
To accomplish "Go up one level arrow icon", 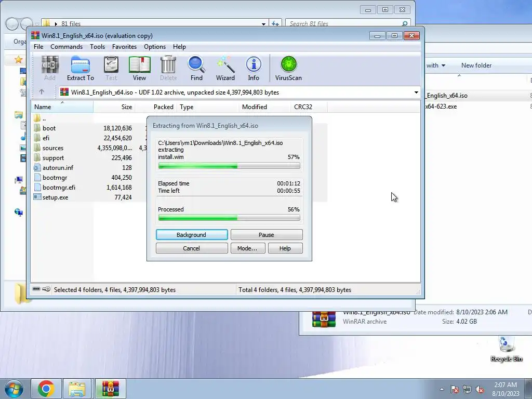I will 42,92.
